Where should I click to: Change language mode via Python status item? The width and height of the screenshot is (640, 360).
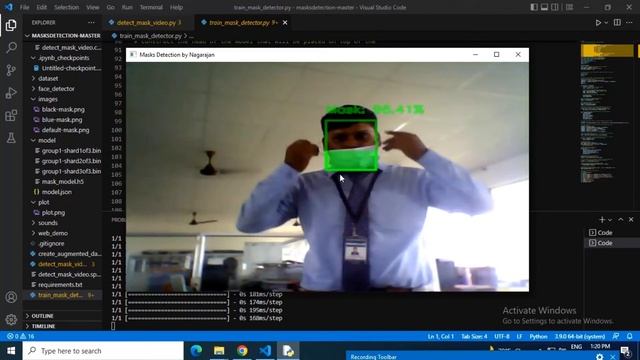coord(538,336)
